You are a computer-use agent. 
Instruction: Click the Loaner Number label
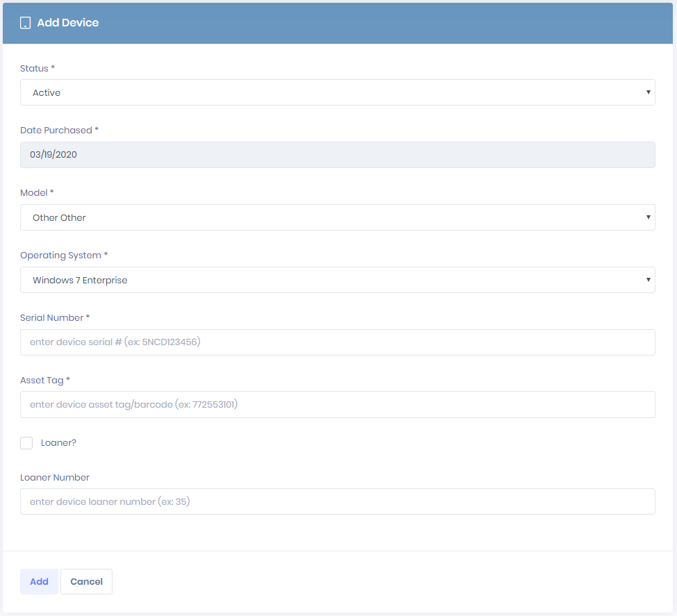[x=55, y=477]
